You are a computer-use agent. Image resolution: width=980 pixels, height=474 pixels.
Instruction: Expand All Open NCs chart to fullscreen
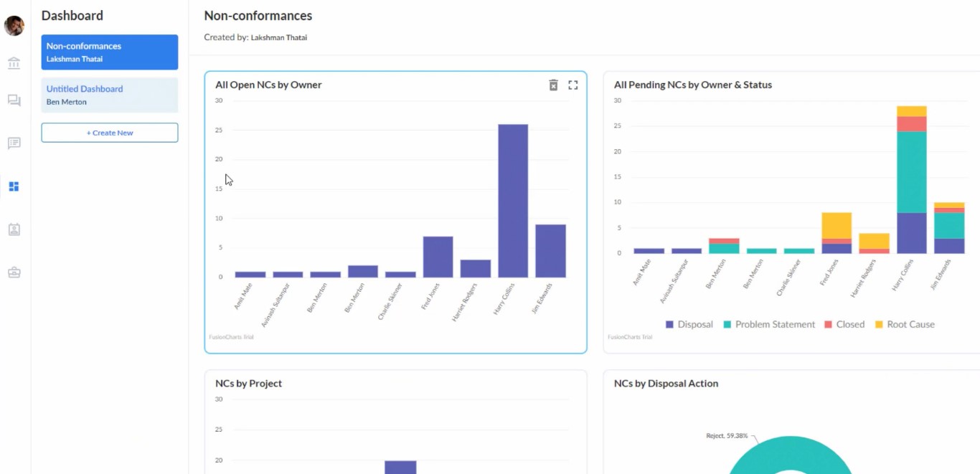(573, 85)
